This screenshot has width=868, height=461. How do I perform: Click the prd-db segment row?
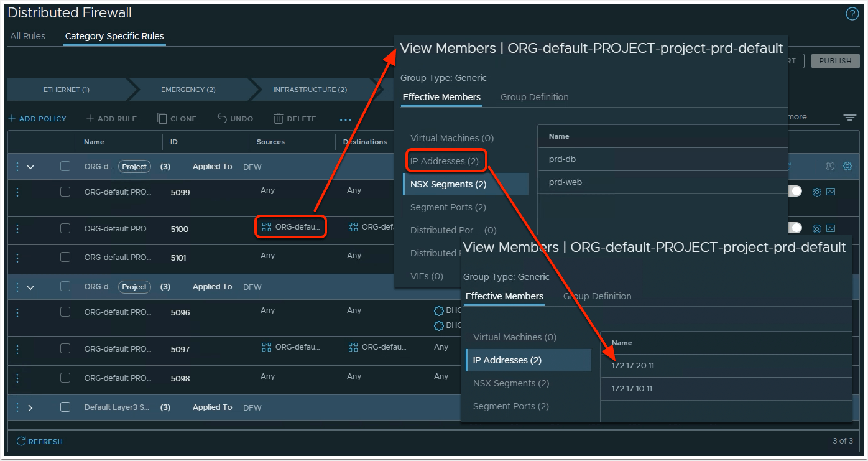pos(663,159)
